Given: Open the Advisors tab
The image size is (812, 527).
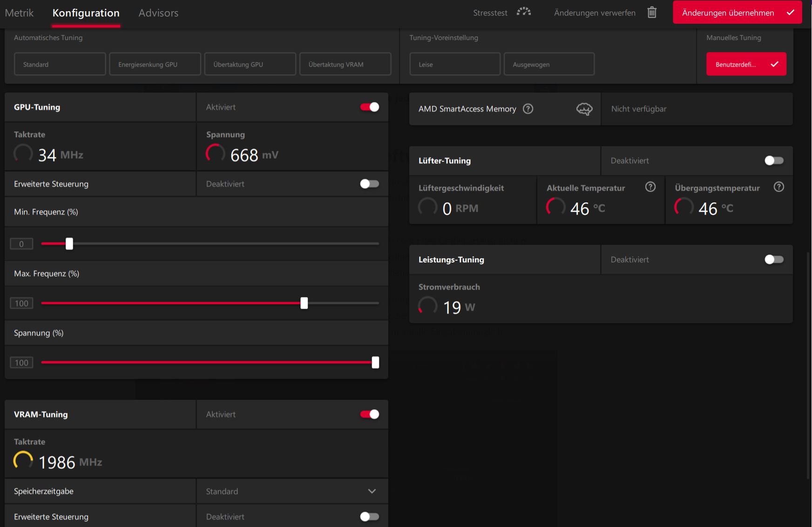Looking at the screenshot, I should (x=158, y=13).
